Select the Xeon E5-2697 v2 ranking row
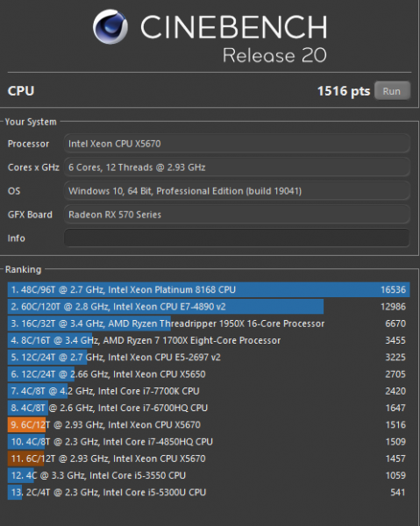This screenshot has height=526, width=420. (209, 357)
